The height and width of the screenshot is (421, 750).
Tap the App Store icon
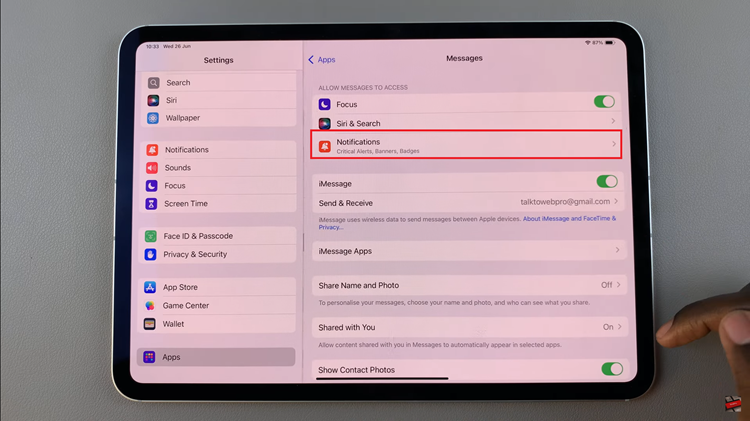coord(150,287)
